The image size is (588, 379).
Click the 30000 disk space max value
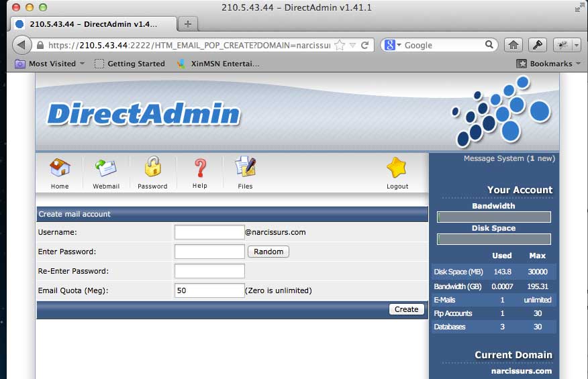pos(538,272)
